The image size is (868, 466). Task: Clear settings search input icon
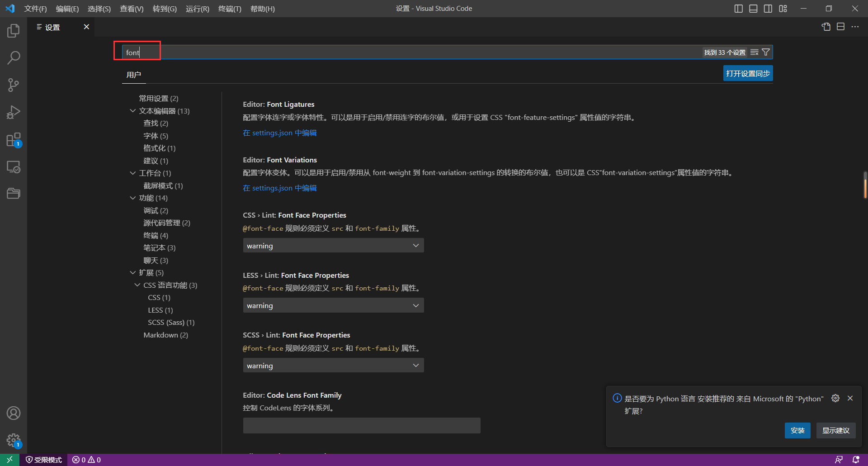pyautogui.click(x=755, y=52)
